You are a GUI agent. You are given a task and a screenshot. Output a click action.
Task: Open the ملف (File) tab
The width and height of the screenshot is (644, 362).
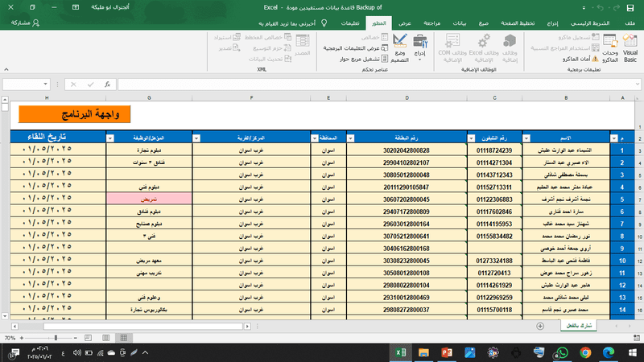click(630, 23)
